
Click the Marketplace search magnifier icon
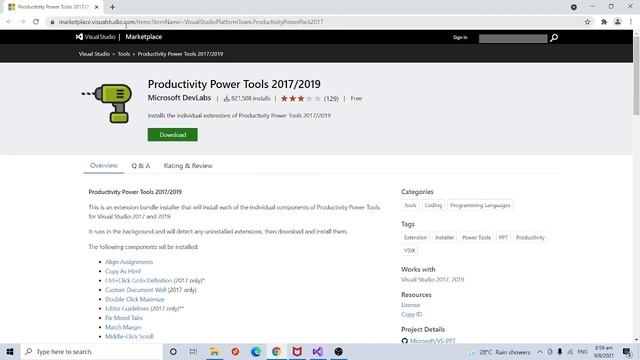(x=554, y=38)
